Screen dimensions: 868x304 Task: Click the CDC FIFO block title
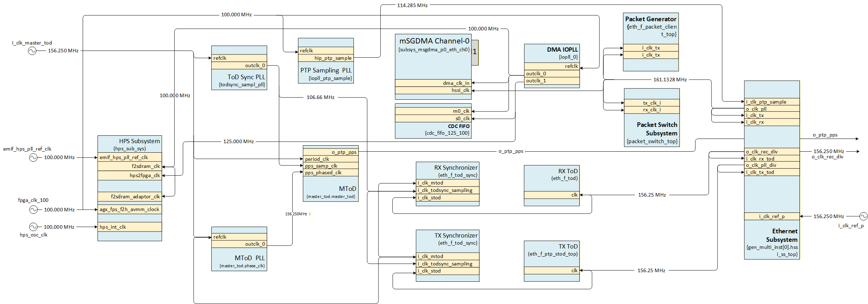point(458,126)
